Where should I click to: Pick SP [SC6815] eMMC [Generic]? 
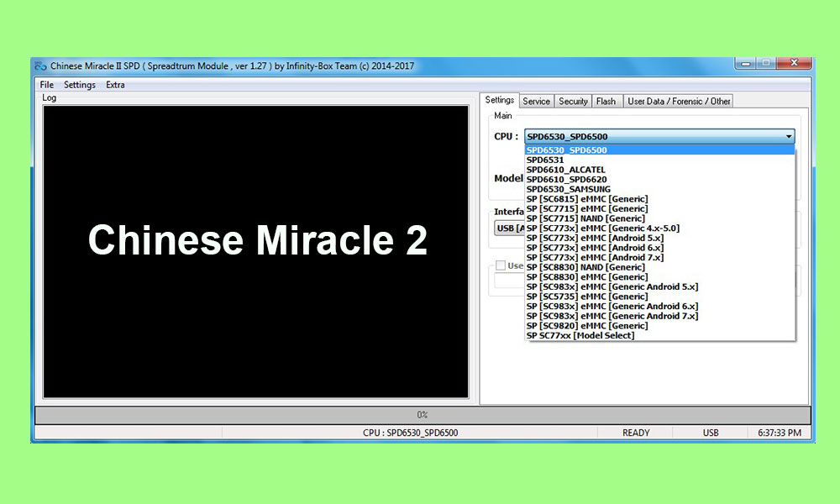(x=659, y=199)
